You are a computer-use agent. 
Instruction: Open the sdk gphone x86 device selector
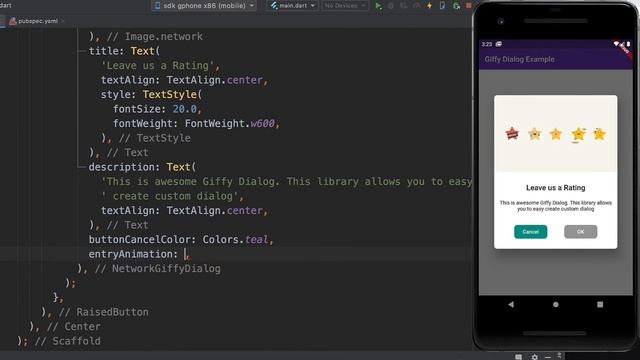[204, 6]
